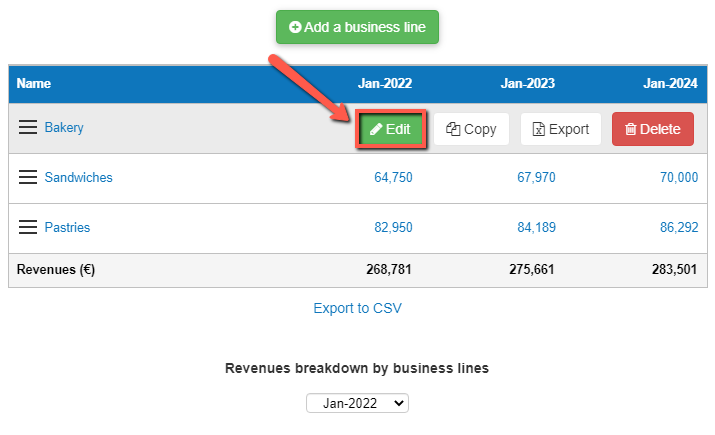The image size is (715, 435).
Task: Click the Jan-2023 column header
Action: coord(527,84)
